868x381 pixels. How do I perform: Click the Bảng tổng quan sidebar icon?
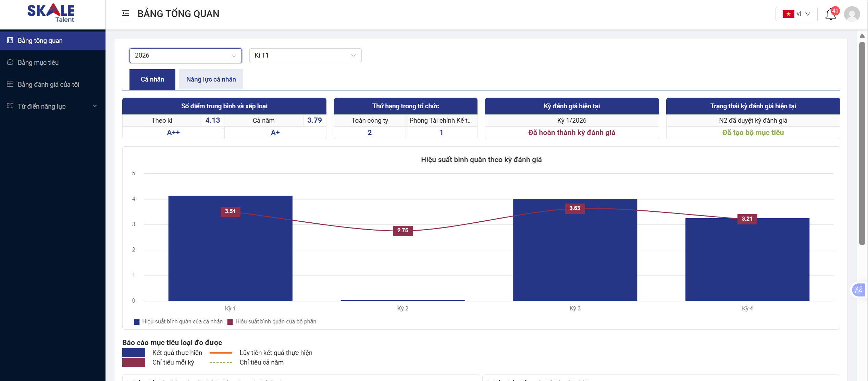coord(10,40)
